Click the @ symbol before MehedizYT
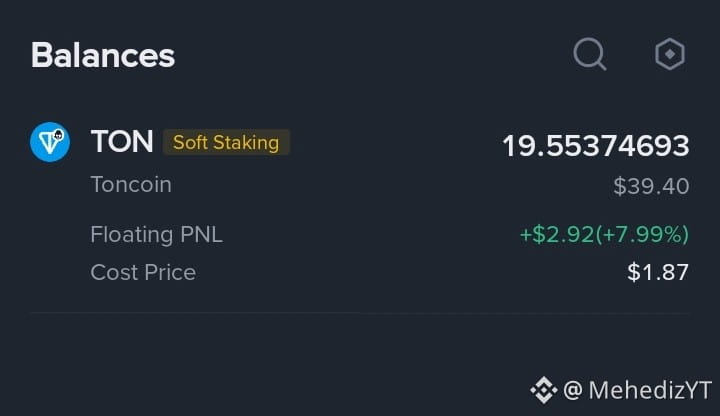 (573, 390)
